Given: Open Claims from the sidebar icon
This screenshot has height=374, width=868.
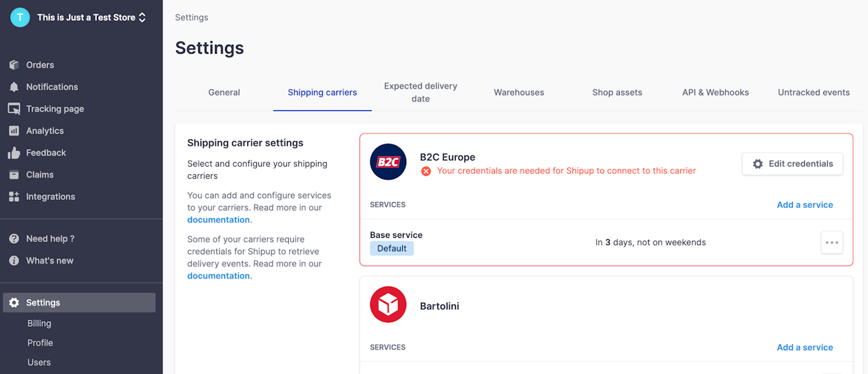Looking at the screenshot, I should point(14,175).
